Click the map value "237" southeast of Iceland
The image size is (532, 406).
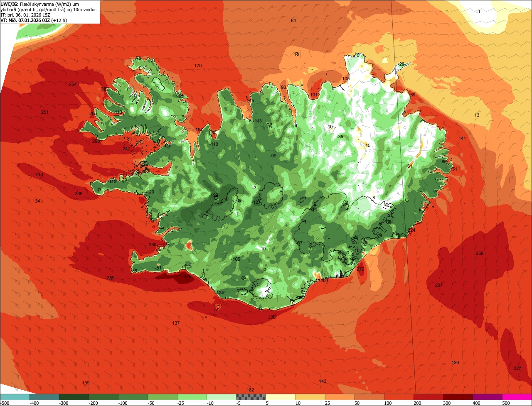coord(439,285)
